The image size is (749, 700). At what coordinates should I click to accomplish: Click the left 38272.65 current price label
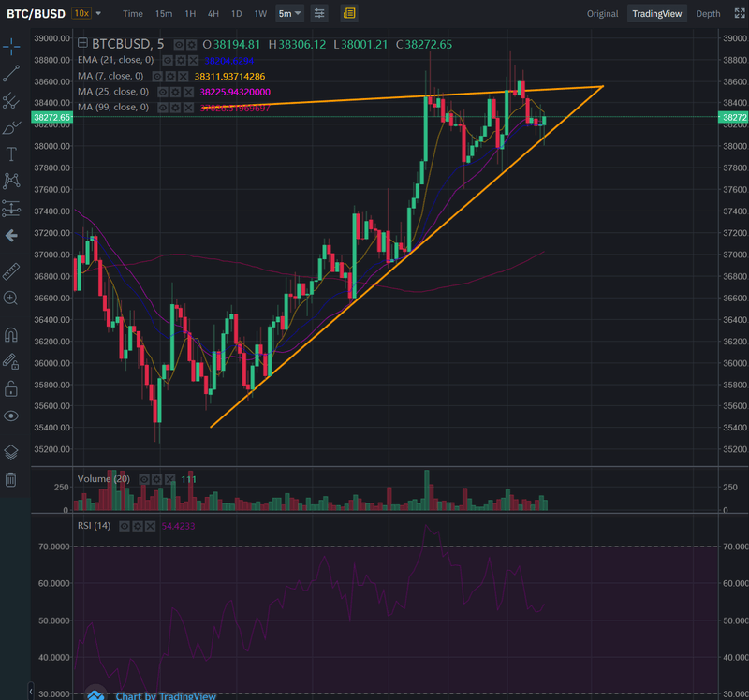(52, 118)
